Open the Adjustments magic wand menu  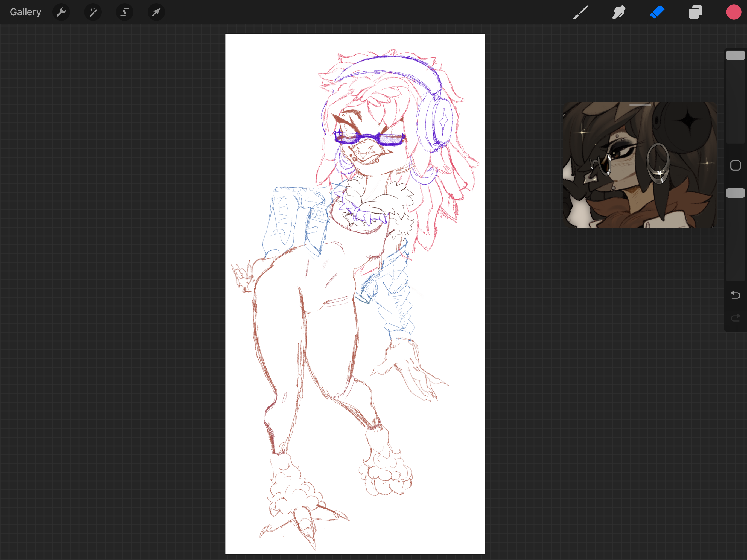(93, 13)
